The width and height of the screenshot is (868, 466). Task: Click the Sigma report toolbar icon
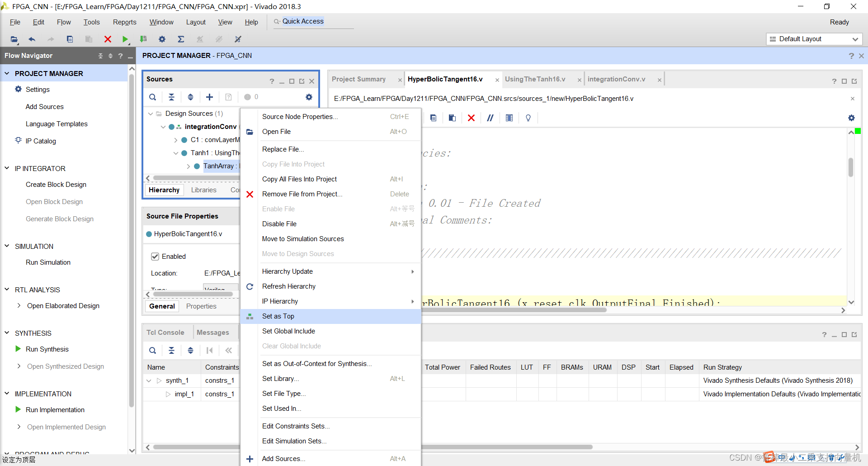[181, 39]
